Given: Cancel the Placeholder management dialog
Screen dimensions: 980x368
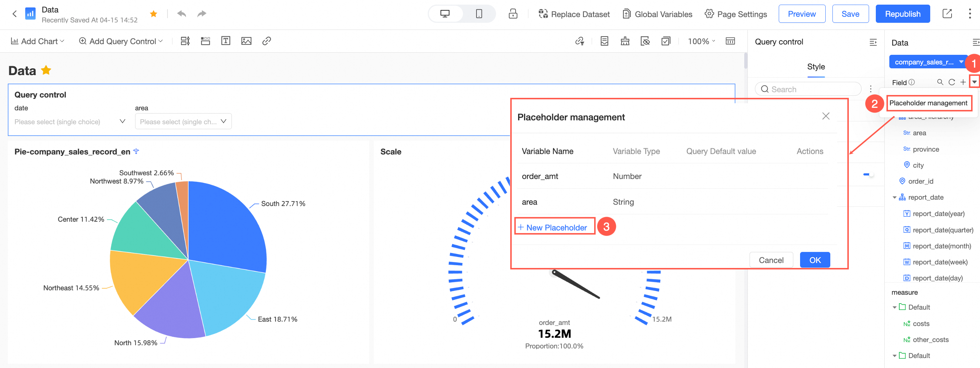Looking at the screenshot, I should click(771, 260).
